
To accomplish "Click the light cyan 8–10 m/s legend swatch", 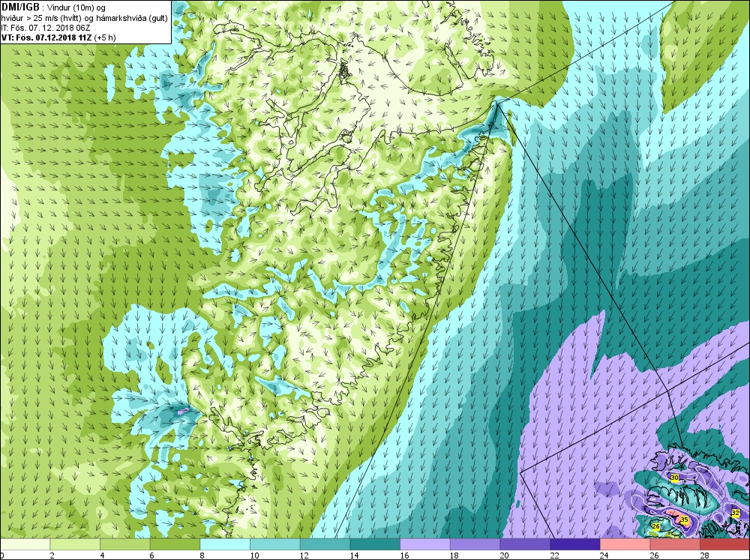I will point(225,544).
